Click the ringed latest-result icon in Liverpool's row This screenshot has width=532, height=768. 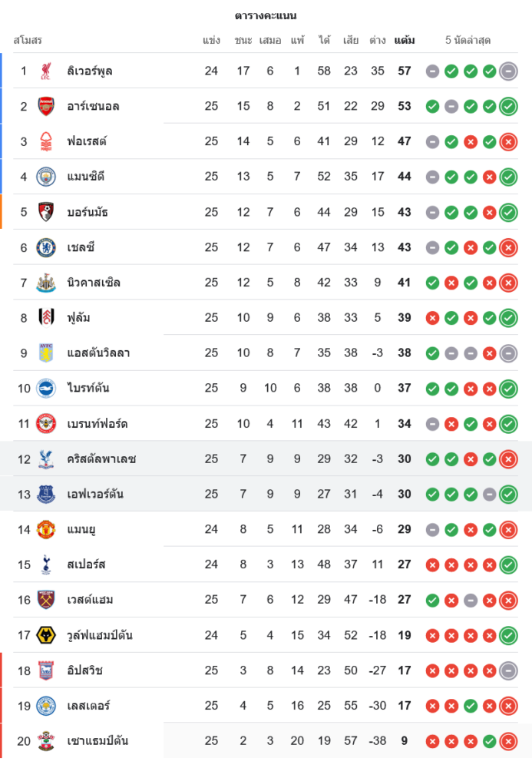click(508, 71)
